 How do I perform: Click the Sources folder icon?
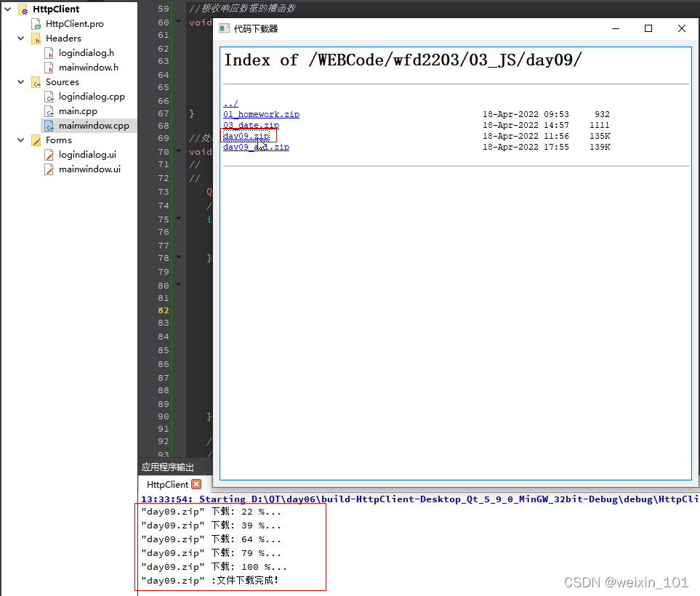(36, 83)
